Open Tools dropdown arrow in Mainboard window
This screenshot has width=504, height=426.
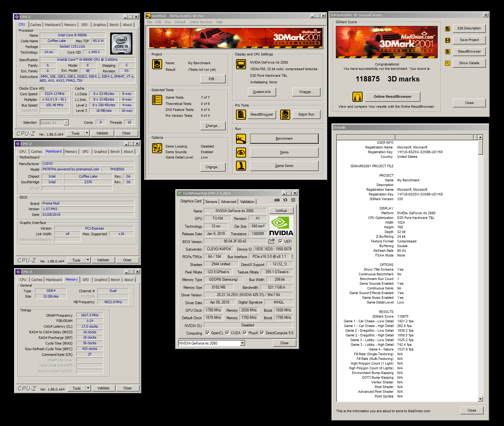pyautogui.click(x=88, y=260)
